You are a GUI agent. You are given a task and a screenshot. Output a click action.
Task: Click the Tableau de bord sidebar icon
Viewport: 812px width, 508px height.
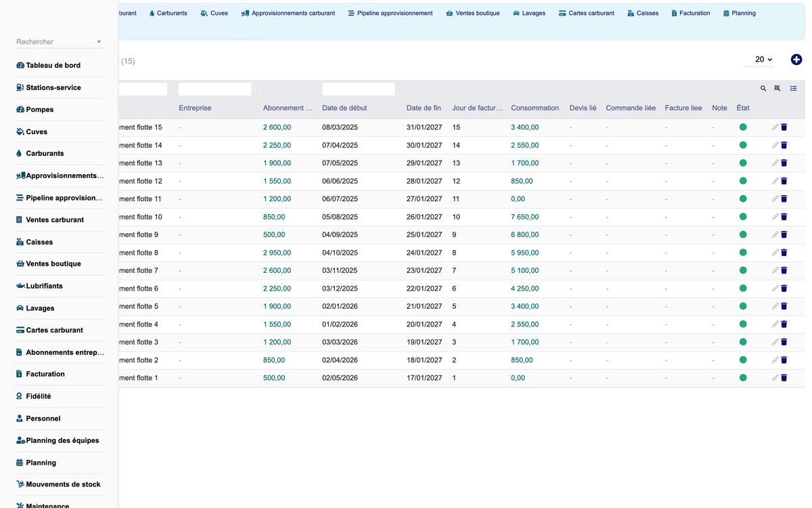point(20,65)
